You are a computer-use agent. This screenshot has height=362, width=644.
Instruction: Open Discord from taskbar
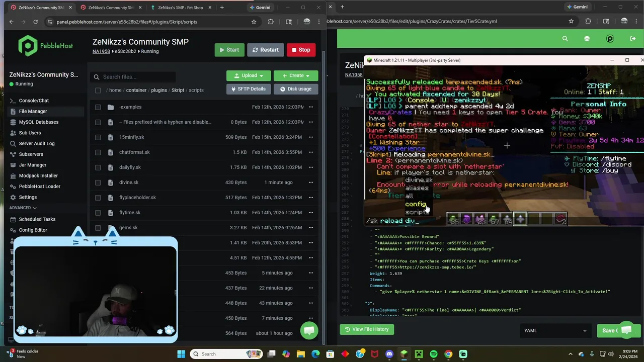coord(389,354)
